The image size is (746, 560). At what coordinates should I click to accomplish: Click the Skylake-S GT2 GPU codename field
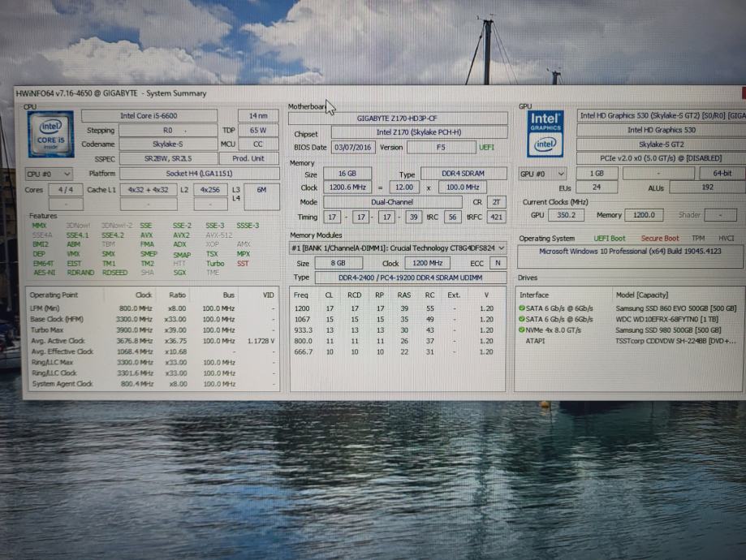(x=661, y=144)
